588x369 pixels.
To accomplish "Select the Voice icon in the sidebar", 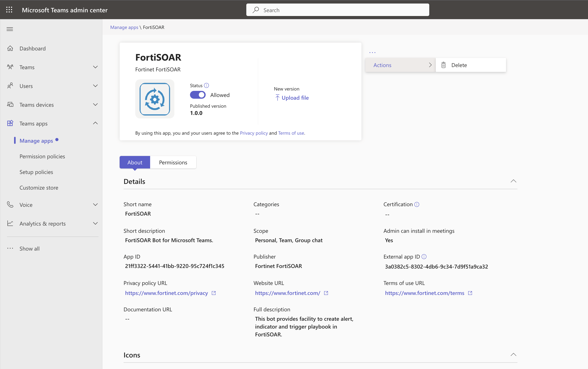I will (x=10, y=204).
